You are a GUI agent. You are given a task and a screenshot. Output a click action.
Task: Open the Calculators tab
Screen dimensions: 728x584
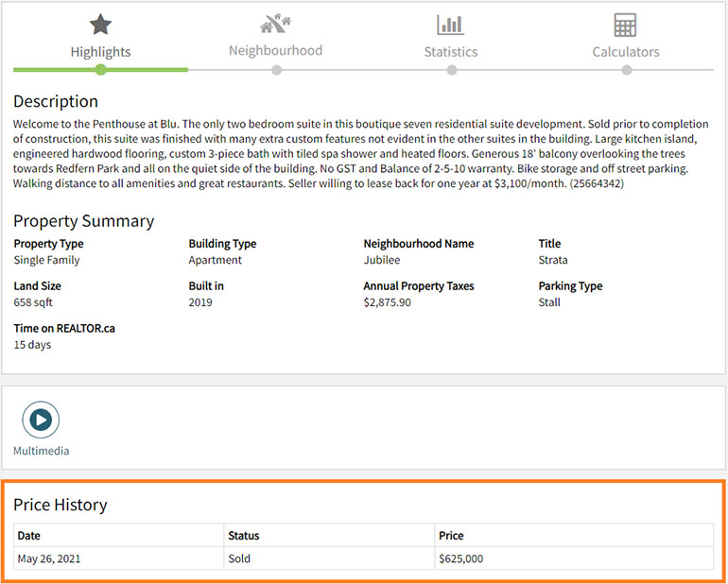[x=626, y=52]
